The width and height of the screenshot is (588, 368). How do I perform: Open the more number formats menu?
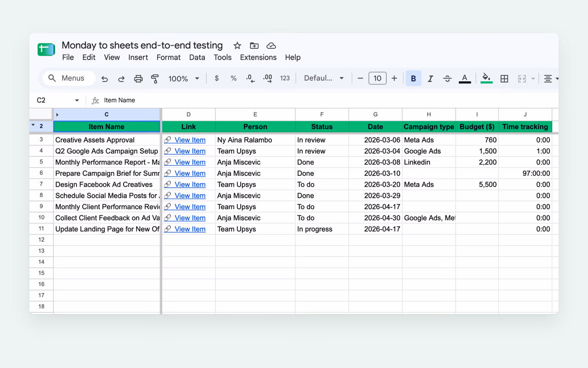pyautogui.click(x=285, y=78)
